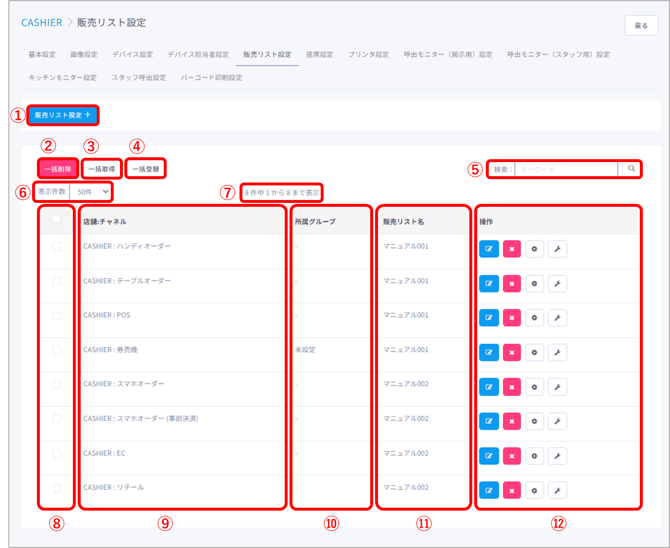670x548 pixels.
Task: Go to バーコード印刷設定 tab
Action: (212, 77)
